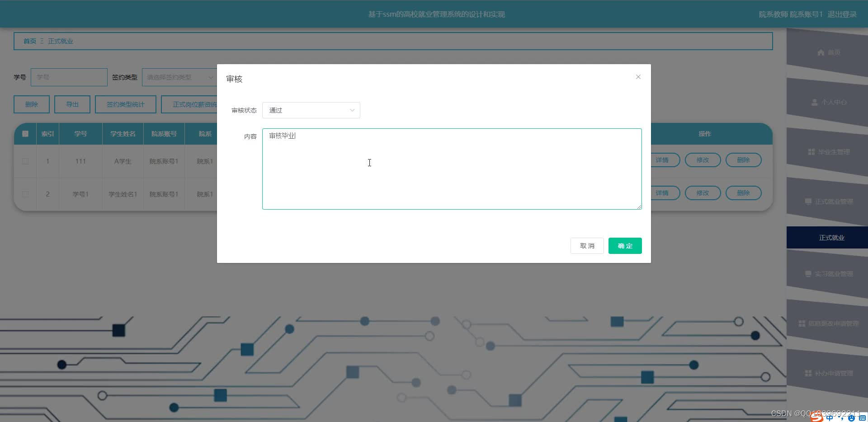This screenshot has width=868, height=422.
Task: Open 实习就业管理 menu in the sidebar
Action: (x=827, y=274)
